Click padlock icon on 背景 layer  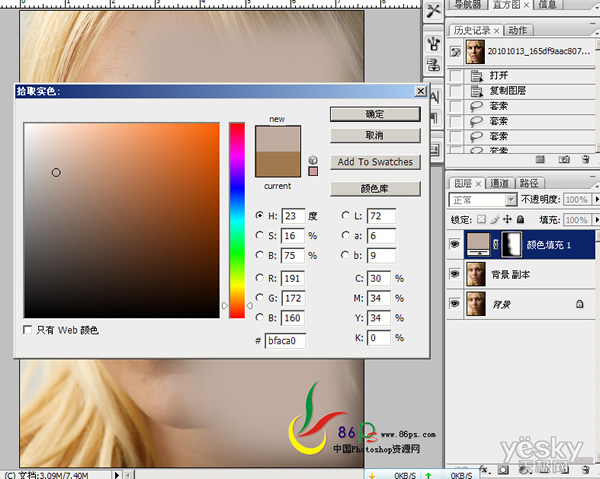[x=580, y=304]
